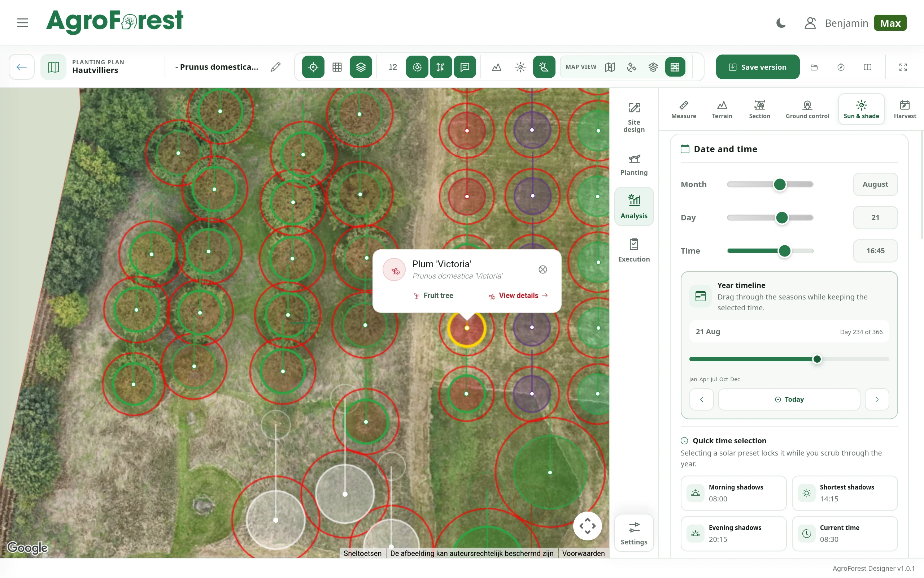The height and width of the screenshot is (578, 924).
Task: Select grid map view icon
Action: click(675, 67)
